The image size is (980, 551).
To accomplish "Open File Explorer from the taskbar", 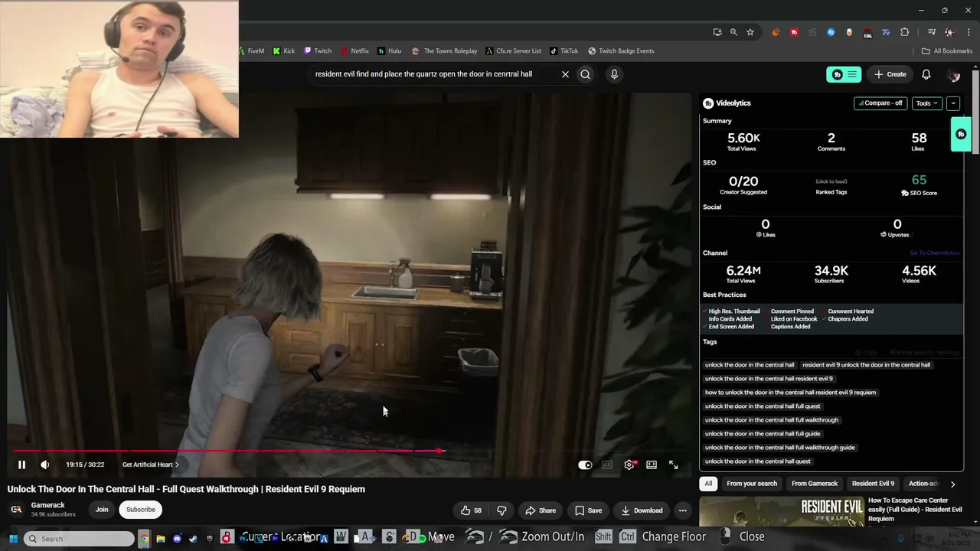I will pos(161,539).
